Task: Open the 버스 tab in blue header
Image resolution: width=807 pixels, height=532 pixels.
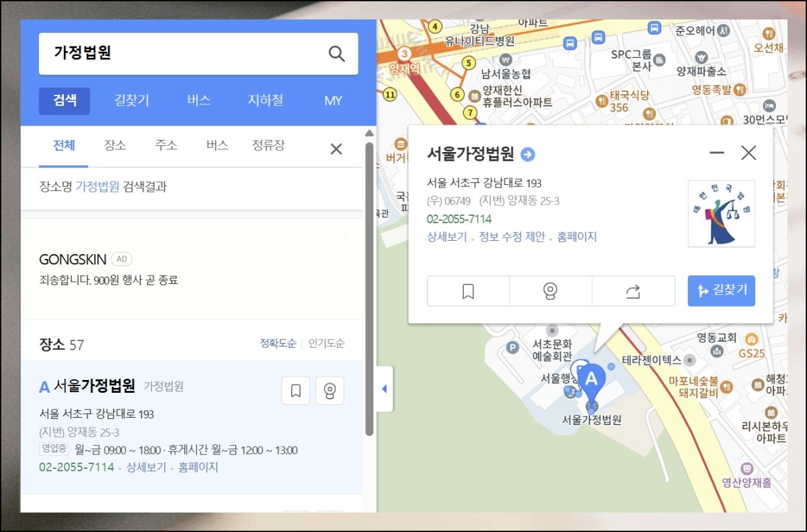Action: coord(199,101)
